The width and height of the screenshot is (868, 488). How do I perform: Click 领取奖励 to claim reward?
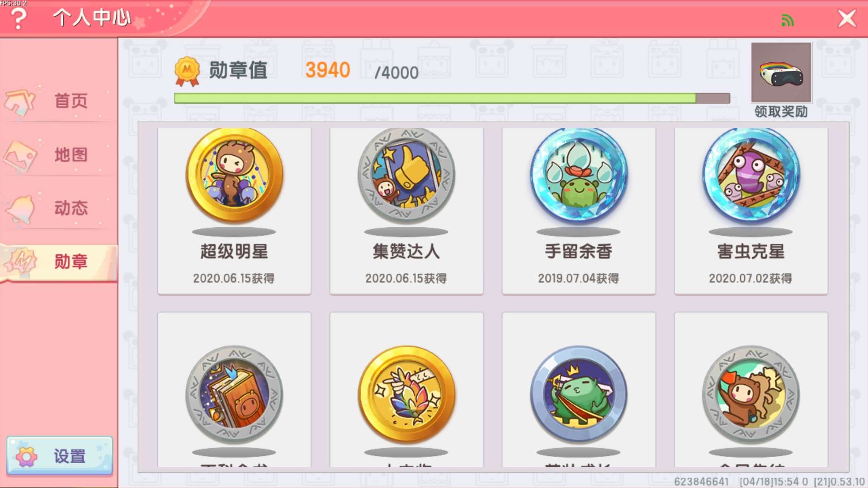(x=781, y=112)
